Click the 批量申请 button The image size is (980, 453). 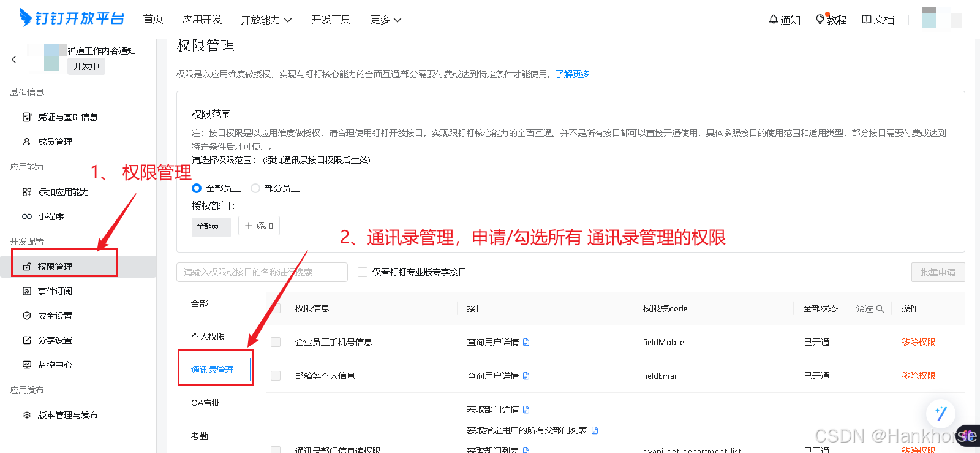938,272
